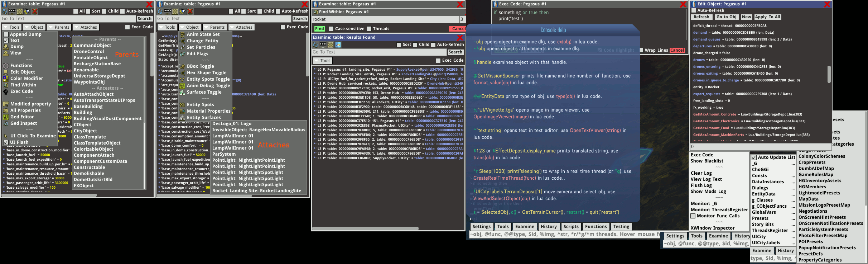Enable the Case-sensitive checkbox
868x264 pixels.
(x=331, y=29)
